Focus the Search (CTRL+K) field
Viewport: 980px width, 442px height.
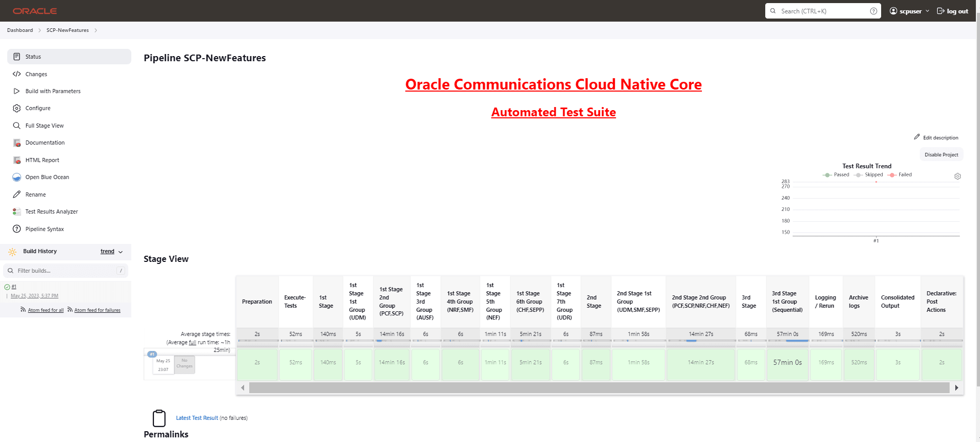[823, 11]
